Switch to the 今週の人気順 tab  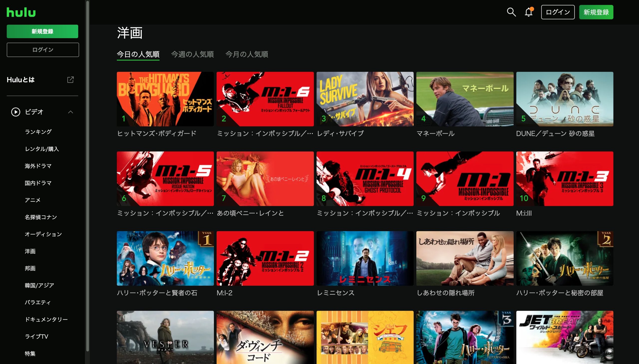tap(192, 55)
